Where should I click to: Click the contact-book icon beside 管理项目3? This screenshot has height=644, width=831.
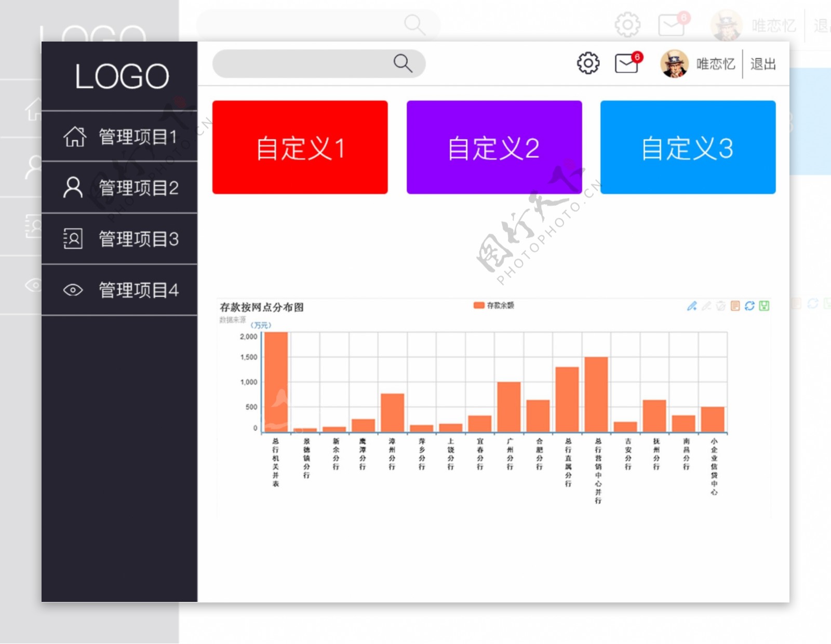[73, 238]
